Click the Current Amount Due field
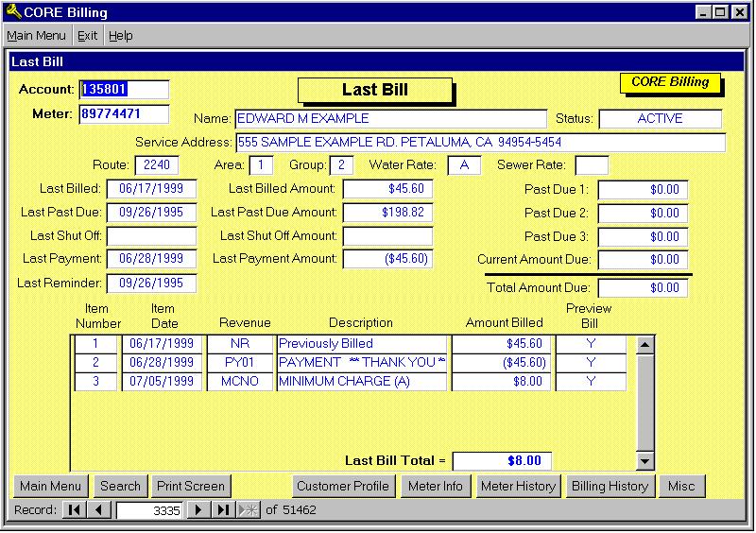This screenshot has height=533, width=756. pyautogui.click(x=643, y=260)
